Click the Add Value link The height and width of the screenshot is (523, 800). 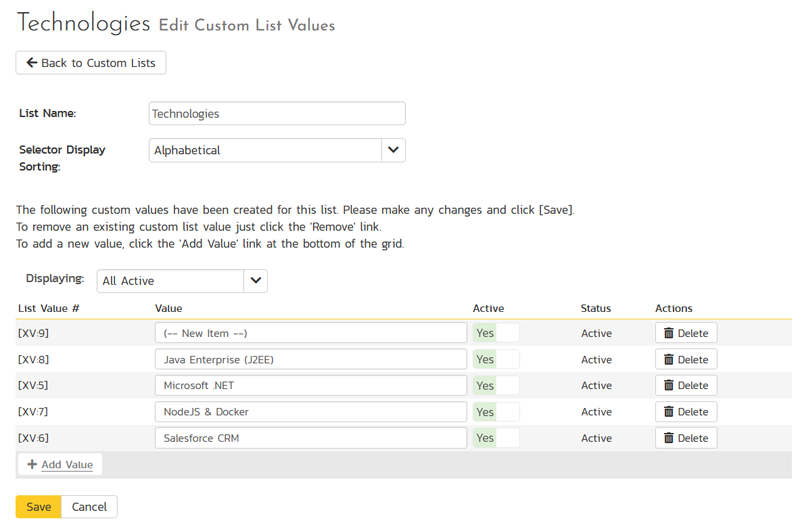pyautogui.click(x=60, y=464)
